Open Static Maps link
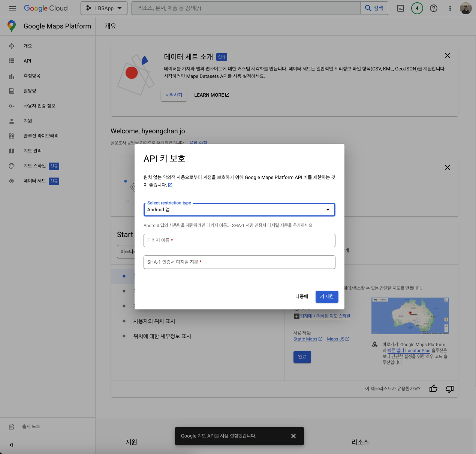This screenshot has height=454, width=476. coord(308,339)
